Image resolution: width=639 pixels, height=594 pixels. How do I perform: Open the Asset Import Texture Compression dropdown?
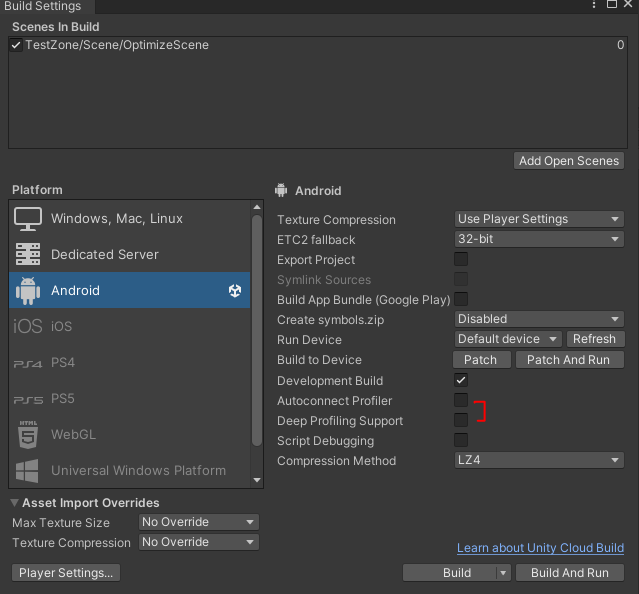click(x=198, y=542)
